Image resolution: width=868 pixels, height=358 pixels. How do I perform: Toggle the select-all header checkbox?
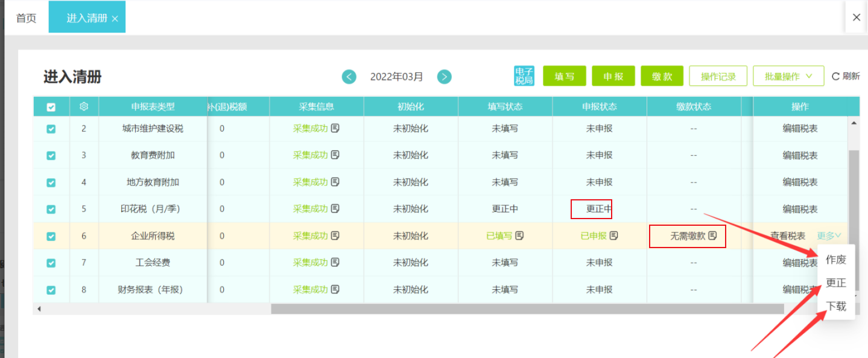51,107
